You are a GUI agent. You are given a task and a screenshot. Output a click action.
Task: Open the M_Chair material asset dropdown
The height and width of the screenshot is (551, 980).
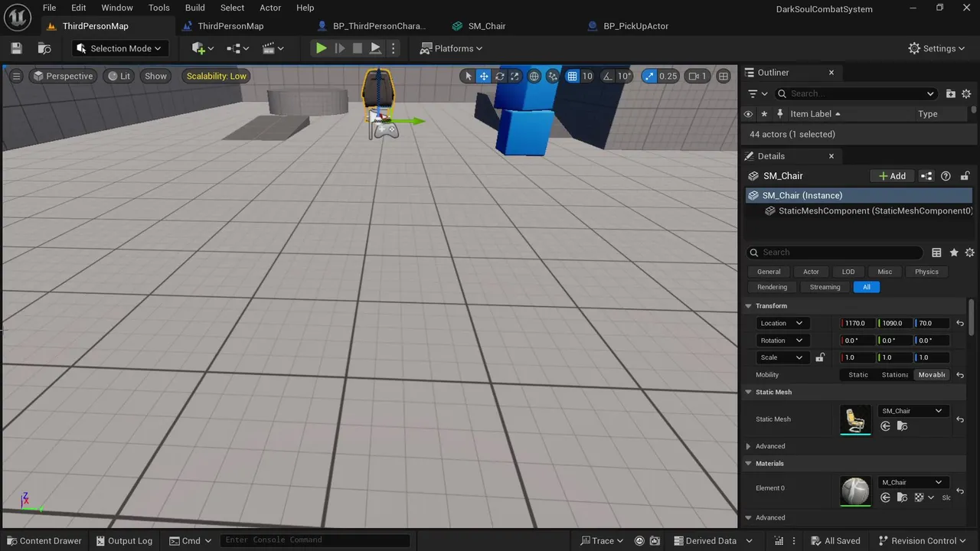[913, 482]
